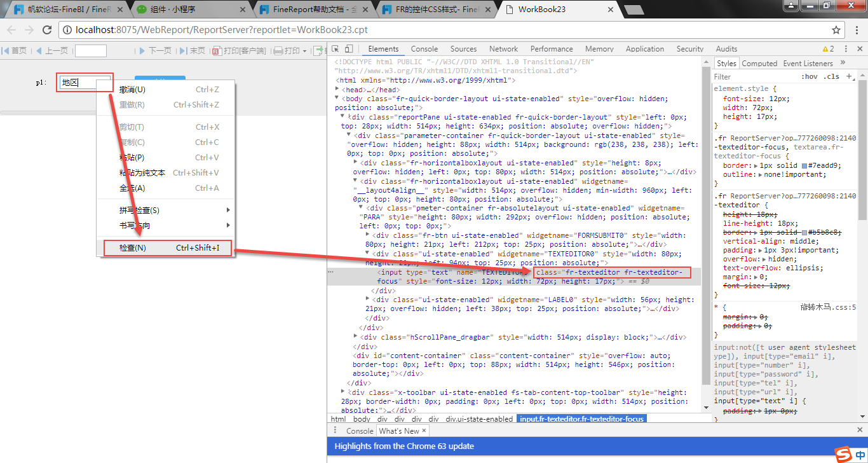The width and height of the screenshot is (868, 463).
Task: Open the Computed styles tab
Action: [x=759, y=64]
